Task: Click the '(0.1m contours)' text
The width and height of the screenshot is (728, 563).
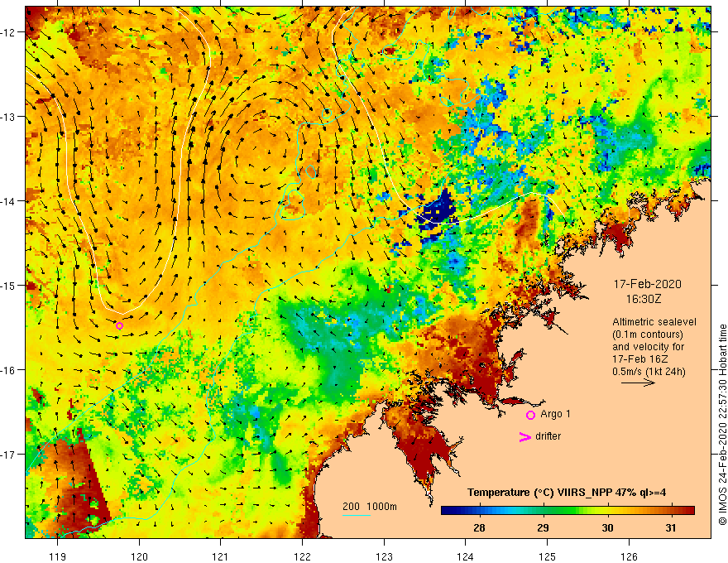Action: pyautogui.click(x=648, y=334)
